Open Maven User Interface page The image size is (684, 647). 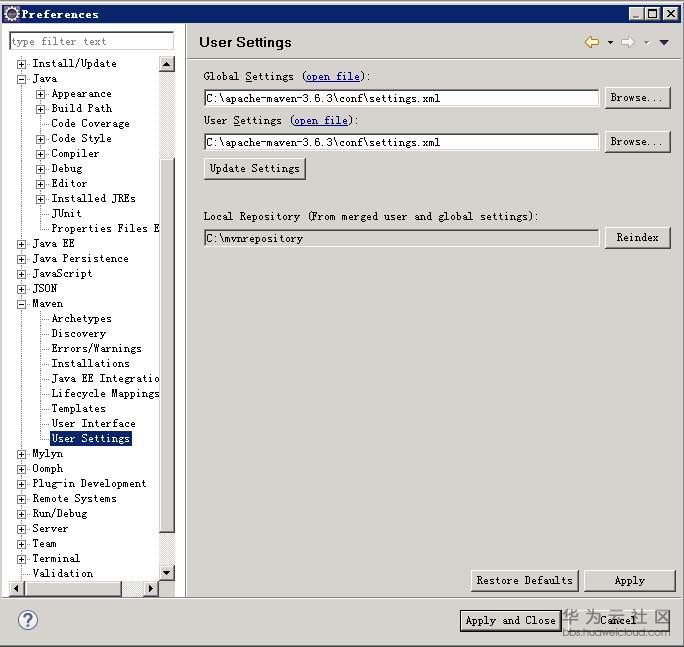point(93,423)
